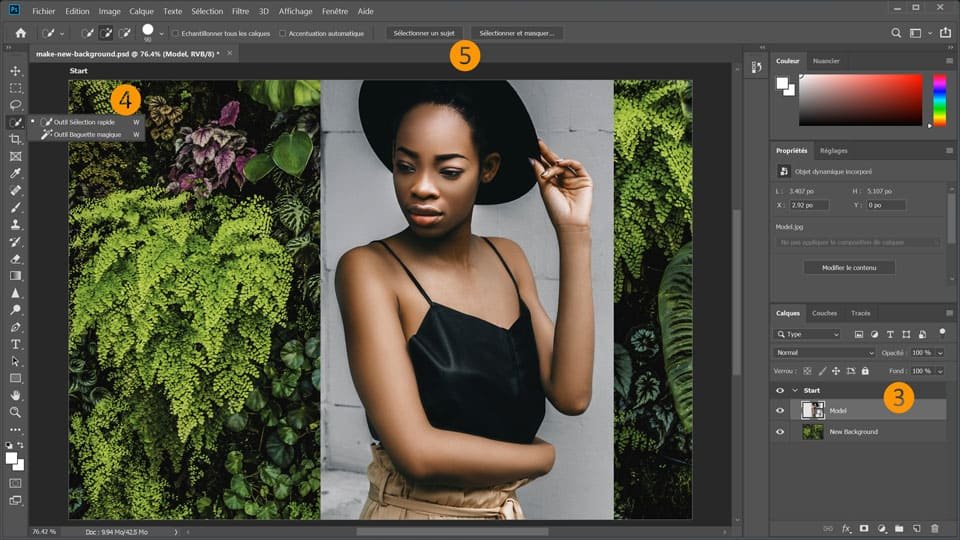Image resolution: width=960 pixels, height=540 pixels.
Task: Open the Opacité value dropdown arrow
Action: [940, 353]
